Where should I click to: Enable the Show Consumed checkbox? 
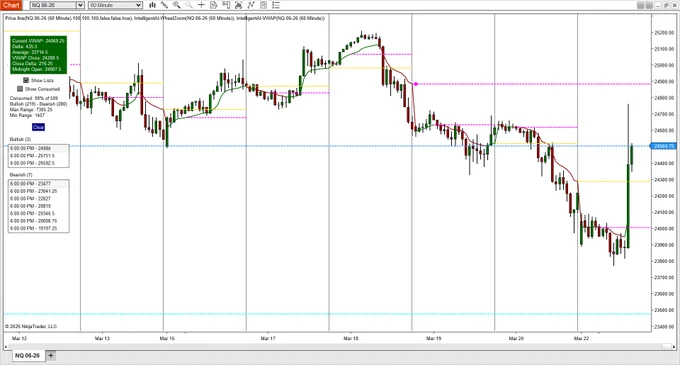pyautogui.click(x=20, y=89)
